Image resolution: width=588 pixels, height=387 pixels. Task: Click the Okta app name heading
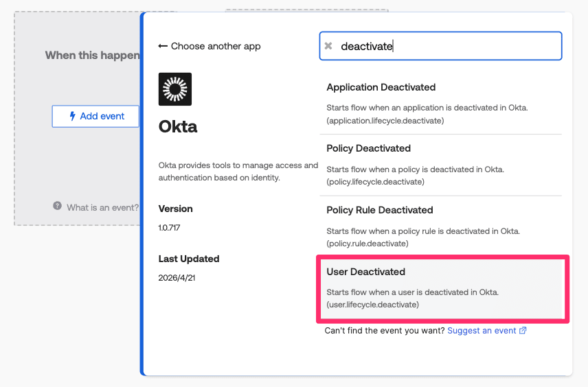tap(178, 128)
